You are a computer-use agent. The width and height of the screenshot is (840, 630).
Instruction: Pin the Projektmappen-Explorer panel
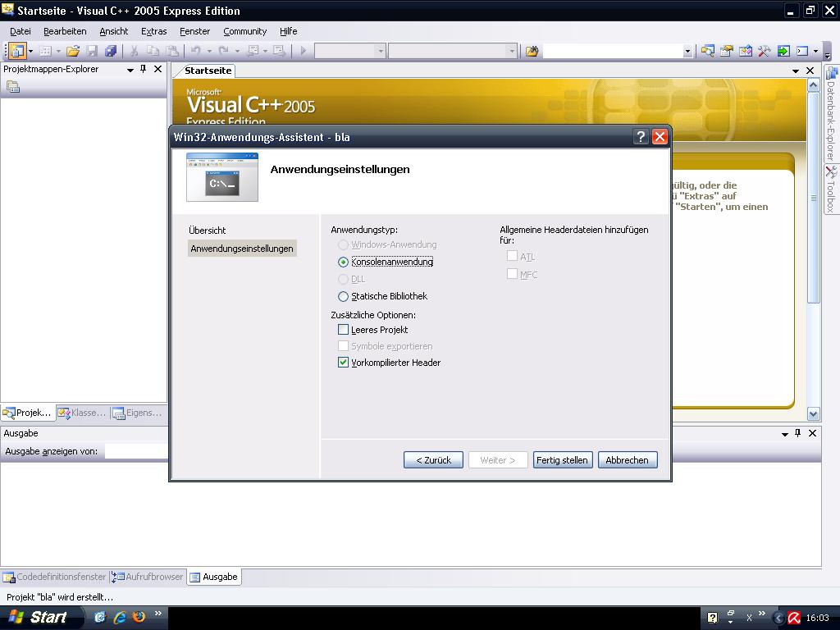pyautogui.click(x=143, y=69)
